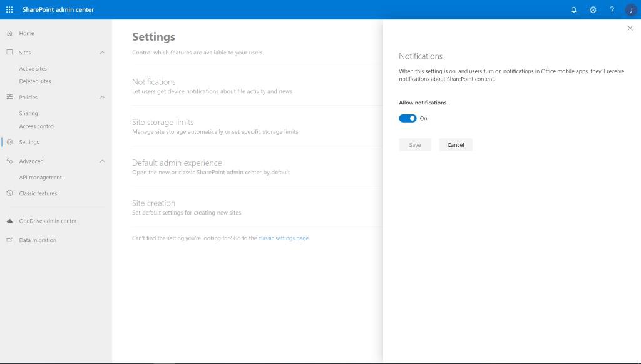Image resolution: width=641 pixels, height=364 pixels.
Task: Collapse the Advanced section chevron
Action: pos(102,161)
